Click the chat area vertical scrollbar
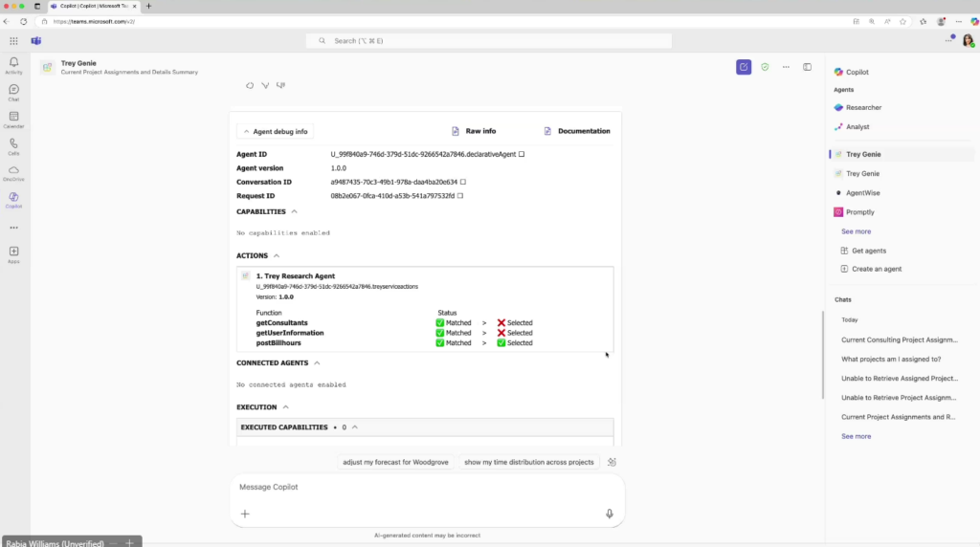 coord(822,355)
